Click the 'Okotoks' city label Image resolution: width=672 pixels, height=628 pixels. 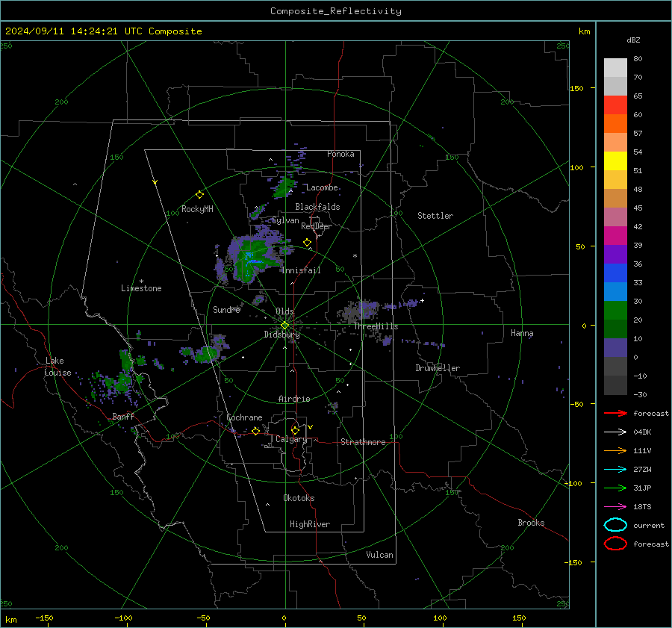pos(299,498)
